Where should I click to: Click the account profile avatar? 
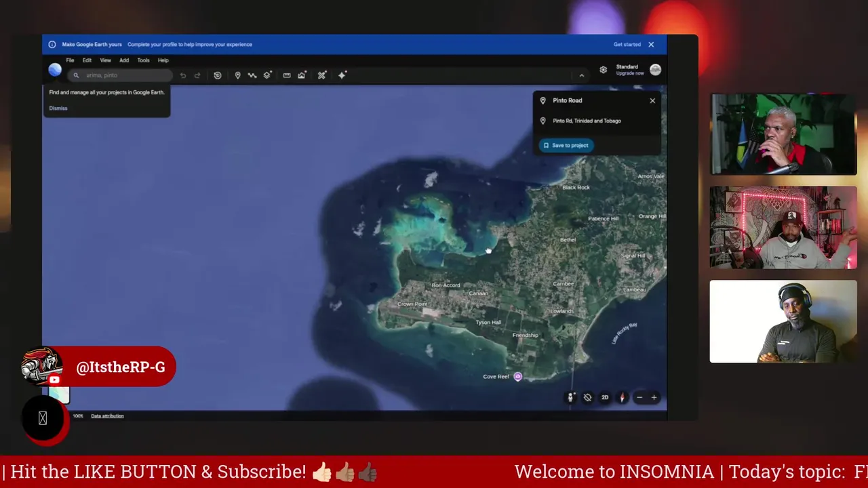[x=655, y=70]
